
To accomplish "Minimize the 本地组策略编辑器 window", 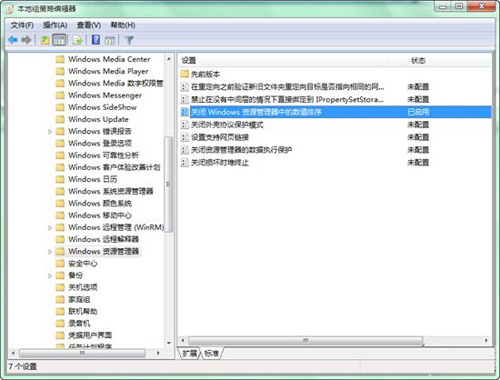I will [443, 7].
